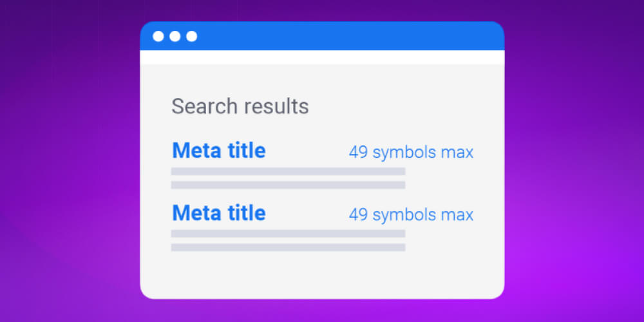Click empty gray area below the second result
Screen dimensions: 644x322
[x=322, y=274]
